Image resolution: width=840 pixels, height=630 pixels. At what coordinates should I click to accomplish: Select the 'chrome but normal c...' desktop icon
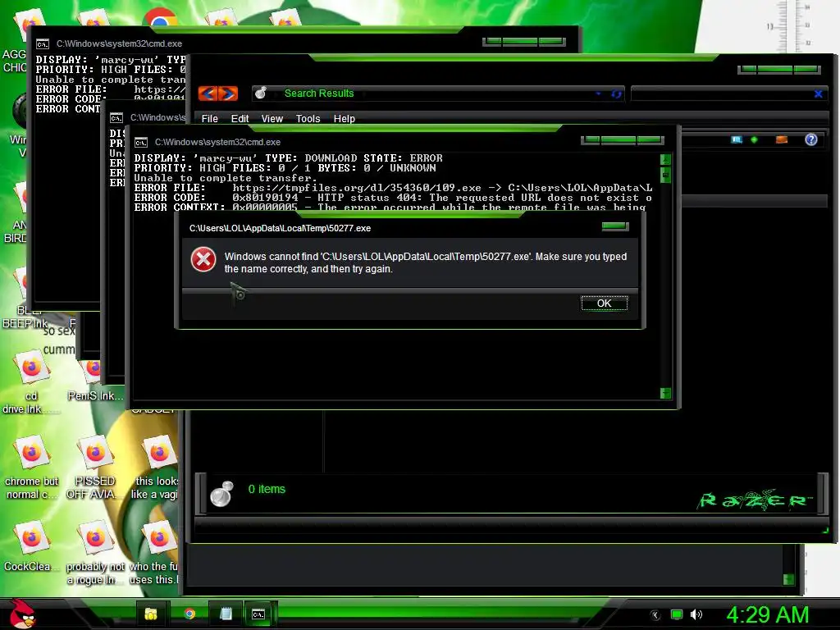[x=31, y=467]
